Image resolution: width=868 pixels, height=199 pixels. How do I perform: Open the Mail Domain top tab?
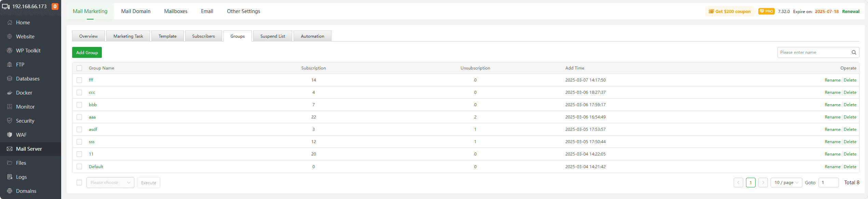pyautogui.click(x=136, y=11)
